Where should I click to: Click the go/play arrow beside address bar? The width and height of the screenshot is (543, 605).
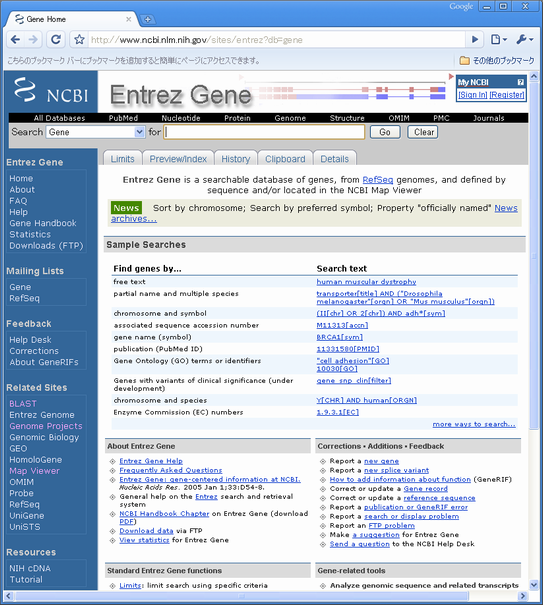[475, 39]
